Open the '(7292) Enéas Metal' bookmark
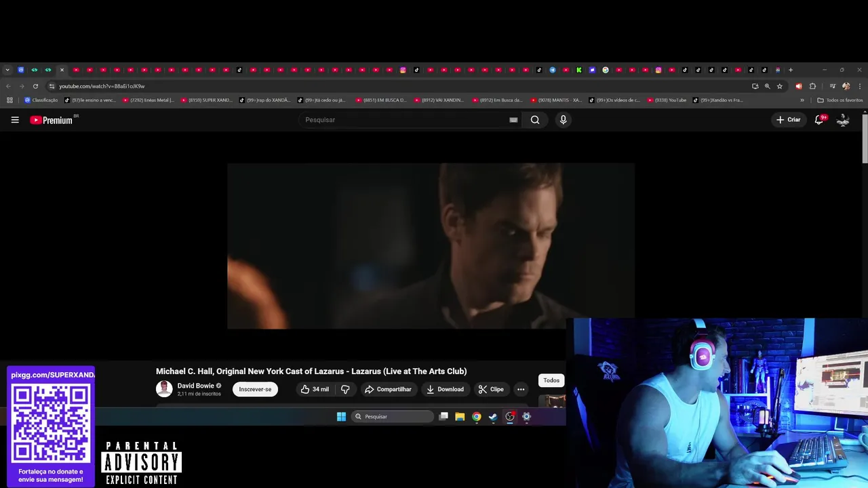The image size is (868, 488). [x=148, y=100]
